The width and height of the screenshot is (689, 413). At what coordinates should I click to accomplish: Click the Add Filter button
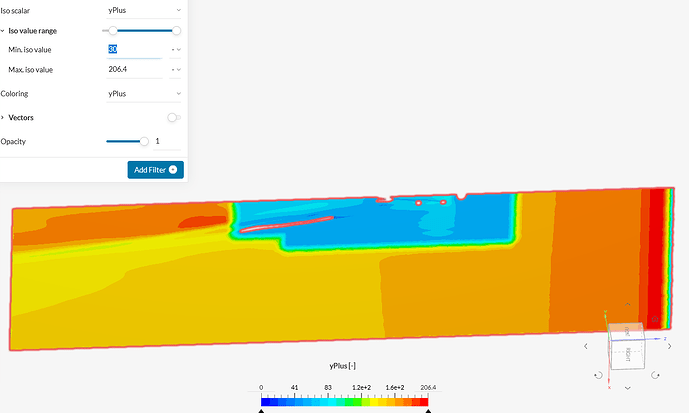point(156,170)
